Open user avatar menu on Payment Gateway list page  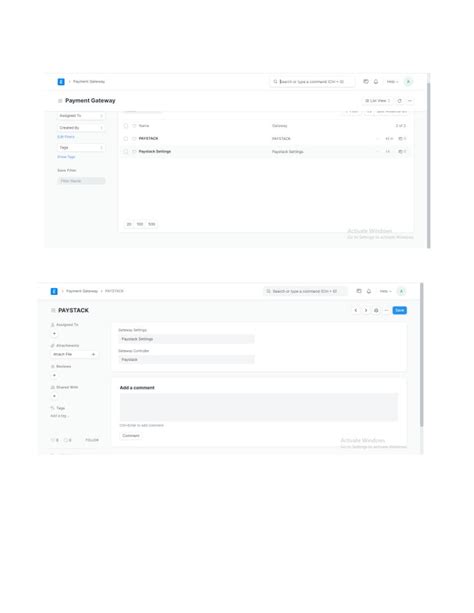408,82
